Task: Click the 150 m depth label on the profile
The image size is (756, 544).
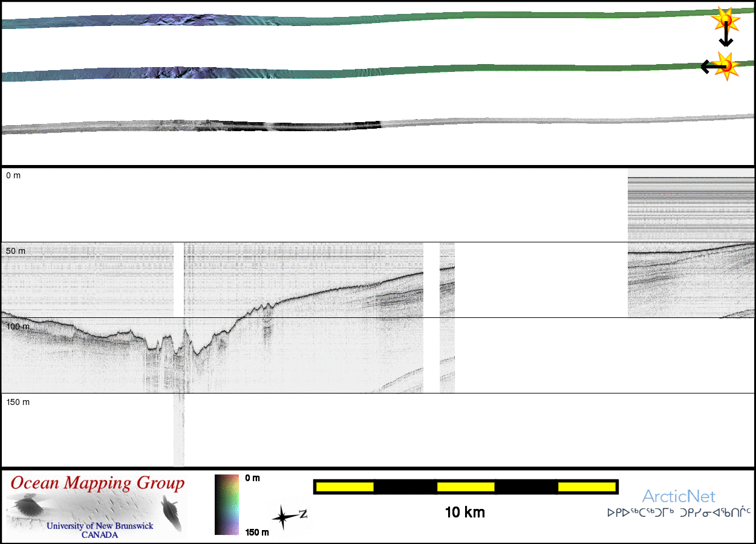Action: [18, 402]
